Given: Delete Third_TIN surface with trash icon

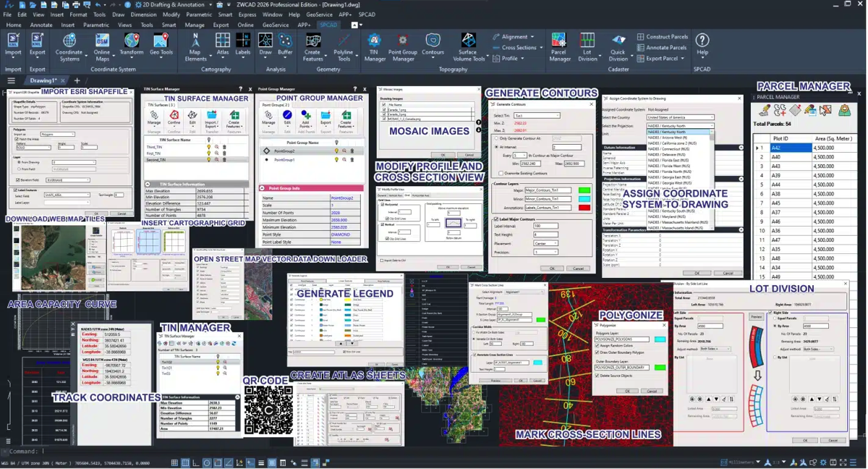Looking at the screenshot, I should [x=224, y=147].
